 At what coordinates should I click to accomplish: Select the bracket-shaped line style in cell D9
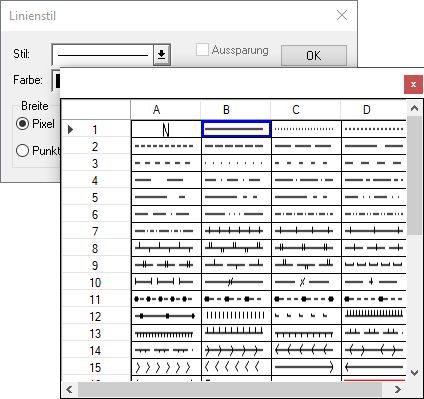[374, 265]
